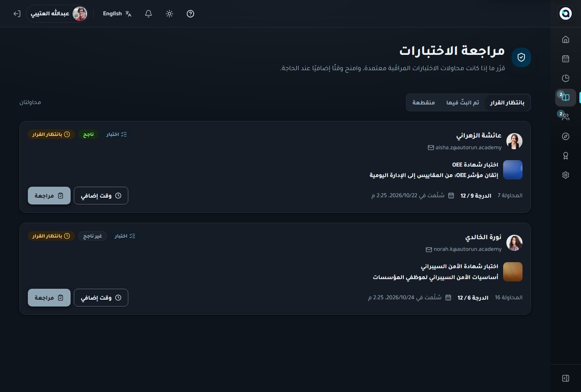The image size is (581, 392).
Task: Click the اختبار type tag on نورة's card
Action: tap(125, 236)
